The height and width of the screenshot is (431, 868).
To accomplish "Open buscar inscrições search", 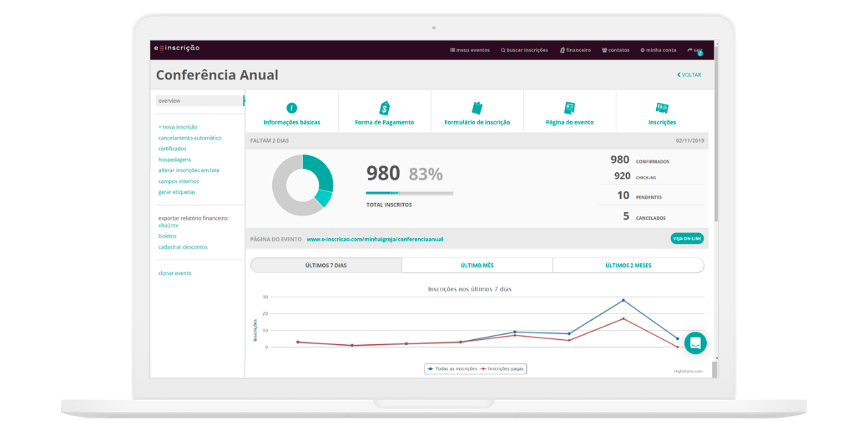I will point(524,50).
